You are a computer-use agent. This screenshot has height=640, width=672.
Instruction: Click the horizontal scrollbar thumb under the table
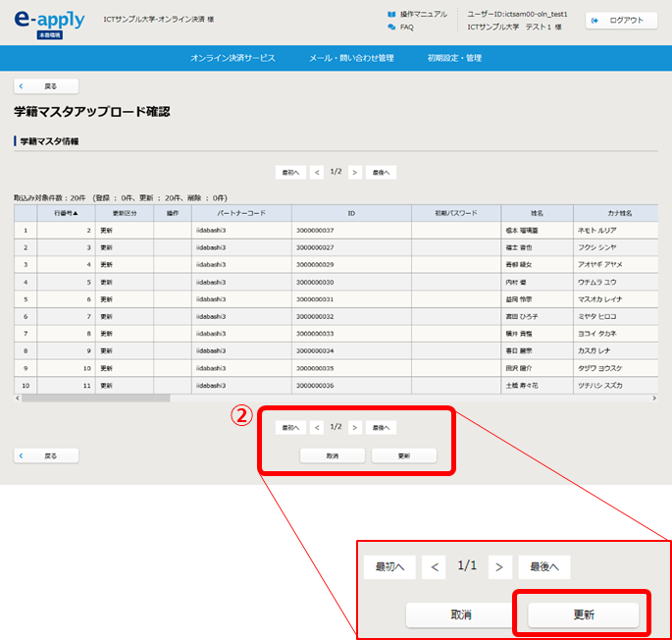tap(96, 399)
